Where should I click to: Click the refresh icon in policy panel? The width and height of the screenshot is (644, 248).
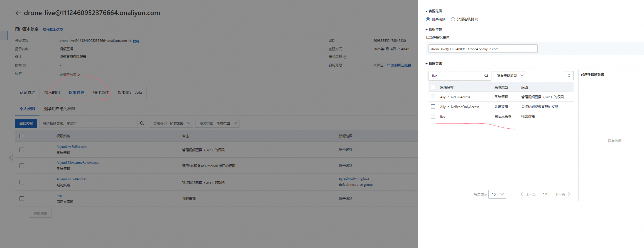pyautogui.click(x=569, y=76)
